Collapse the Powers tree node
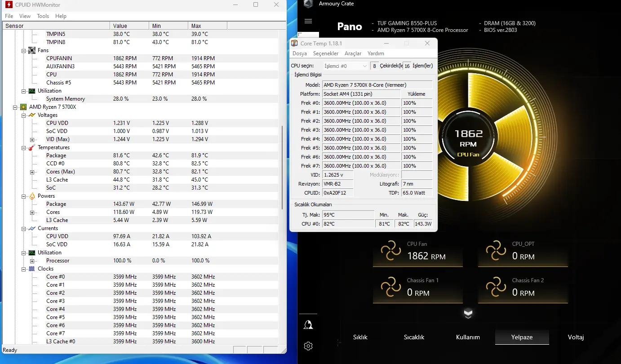621x364 pixels. pyautogui.click(x=24, y=196)
